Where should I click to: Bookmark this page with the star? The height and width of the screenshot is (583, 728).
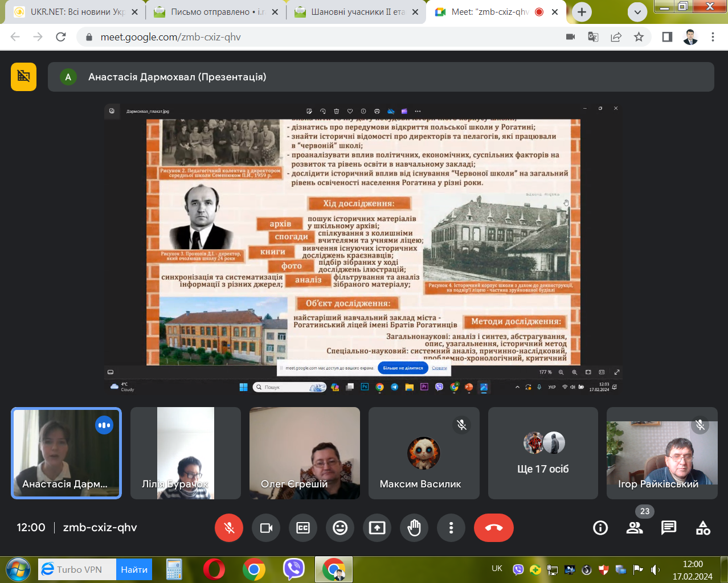click(639, 37)
